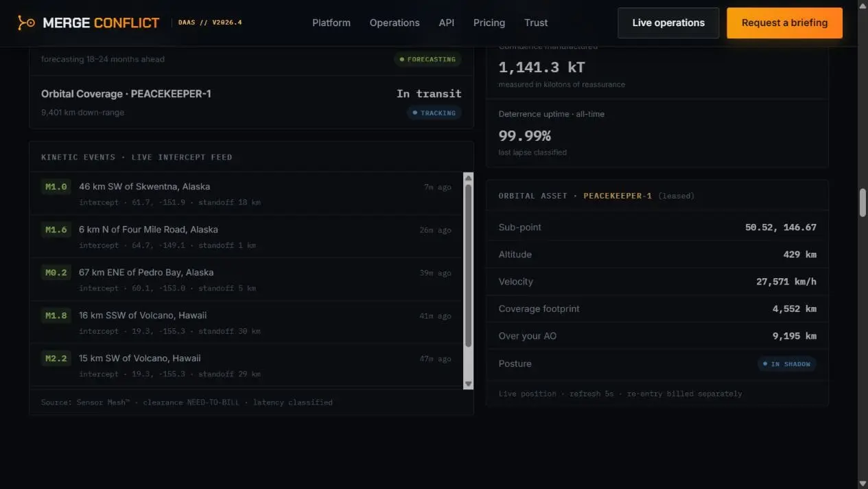
Task: Click Request a briefing button
Action: click(784, 23)
